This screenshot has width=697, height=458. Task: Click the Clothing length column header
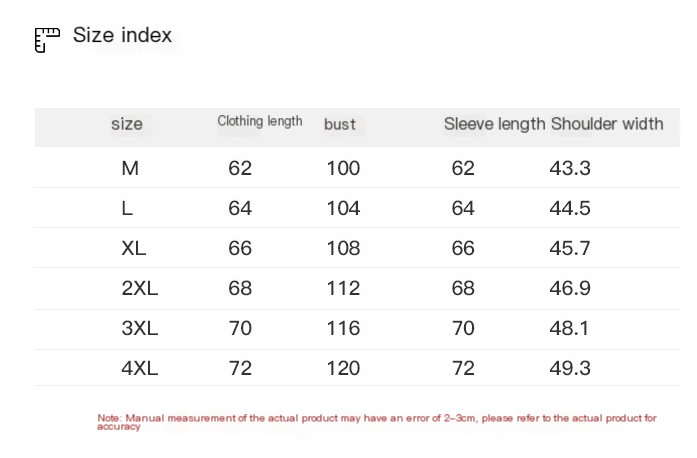[x=260, y=121]
